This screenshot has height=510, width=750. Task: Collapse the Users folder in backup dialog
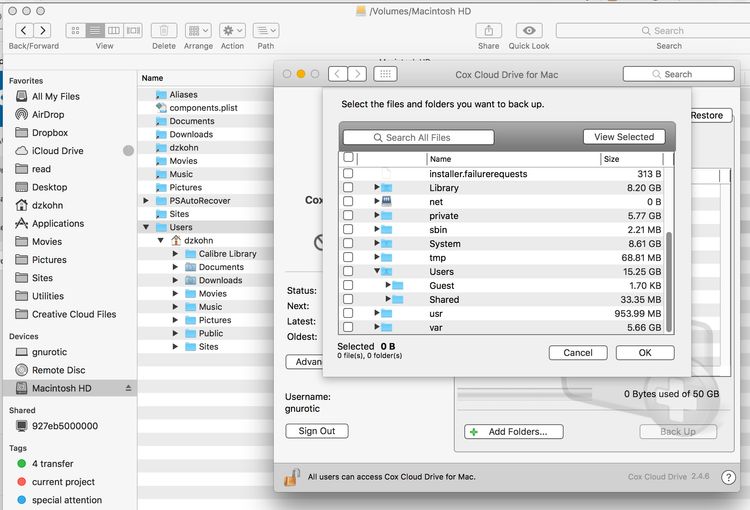click(x=377, y=271)
